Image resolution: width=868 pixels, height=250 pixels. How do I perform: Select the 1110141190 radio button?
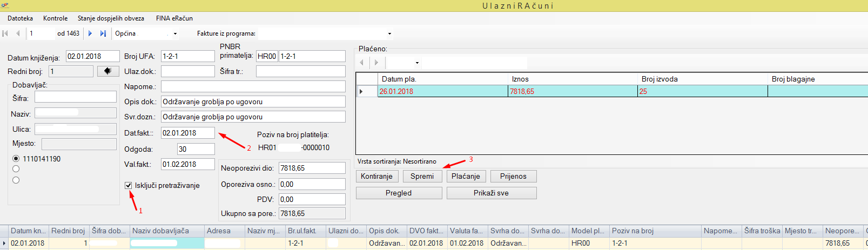16,159
